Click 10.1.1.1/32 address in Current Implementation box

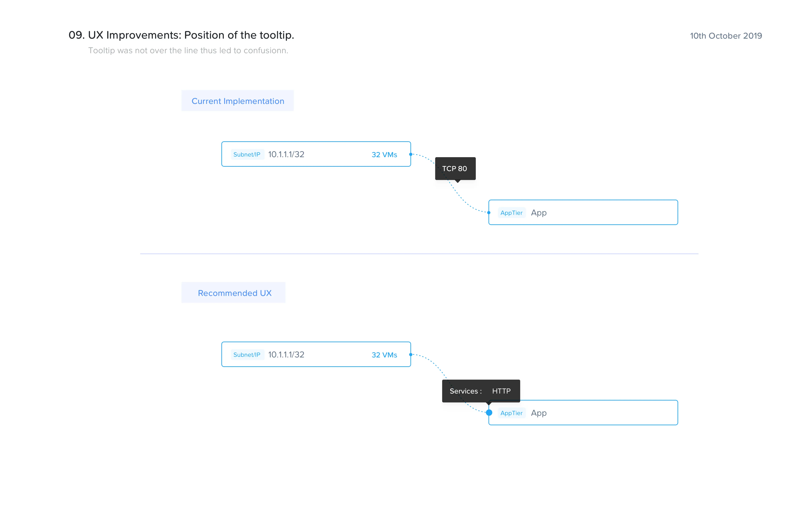click(x=286, y=155)
